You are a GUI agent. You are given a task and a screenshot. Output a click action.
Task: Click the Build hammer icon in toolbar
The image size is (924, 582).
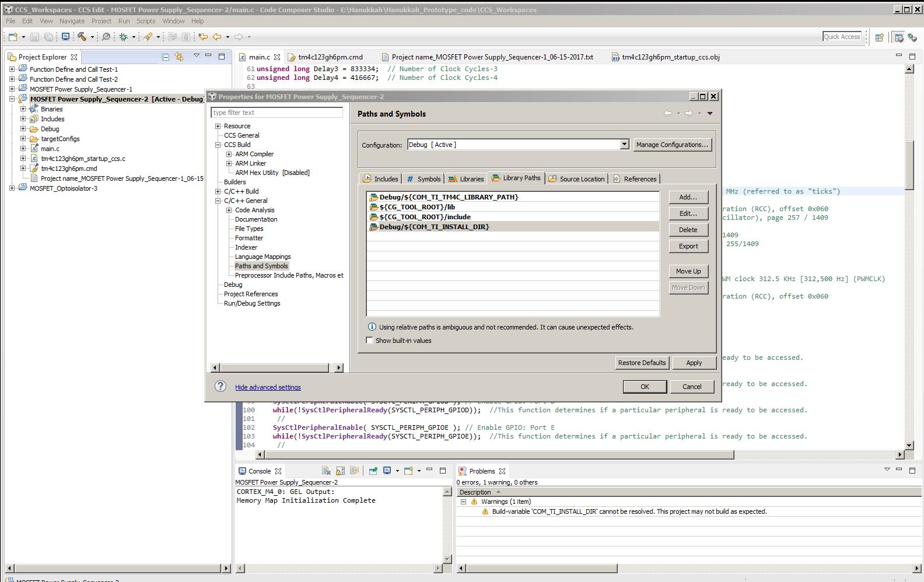click(82, 37)
